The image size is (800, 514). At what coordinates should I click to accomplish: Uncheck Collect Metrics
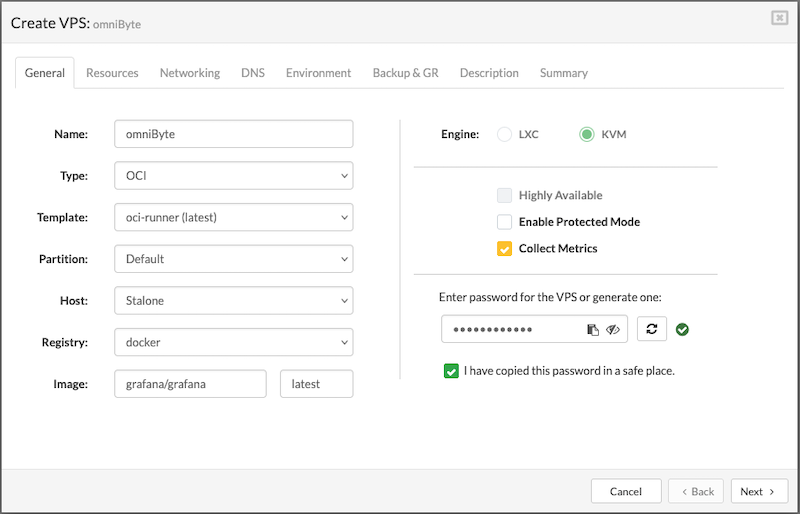pyautogui.click(x=505, y=248)
